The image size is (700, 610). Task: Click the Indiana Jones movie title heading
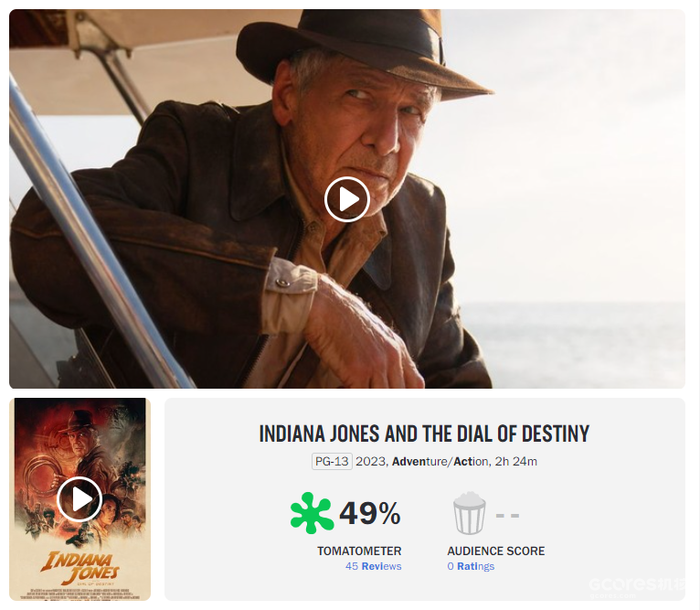point(424,434)
